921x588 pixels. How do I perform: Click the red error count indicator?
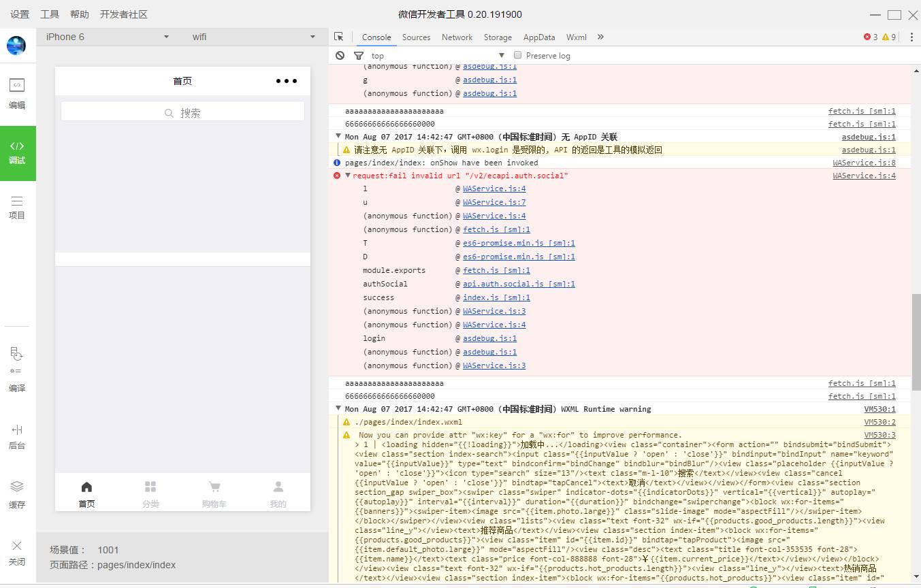click(871, 37)
